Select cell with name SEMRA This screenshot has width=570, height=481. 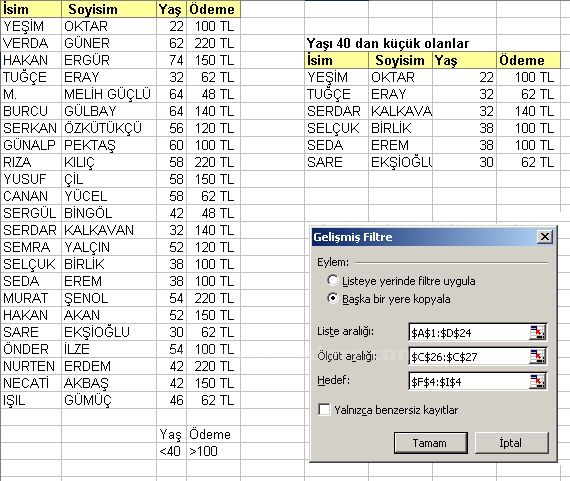click(x=31, y=247)
